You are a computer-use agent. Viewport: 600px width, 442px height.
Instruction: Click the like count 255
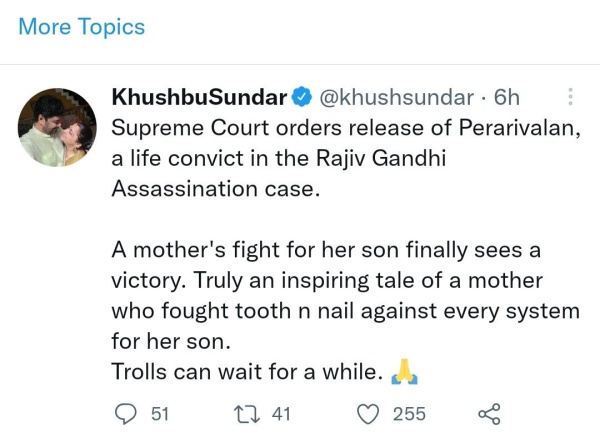409,413
